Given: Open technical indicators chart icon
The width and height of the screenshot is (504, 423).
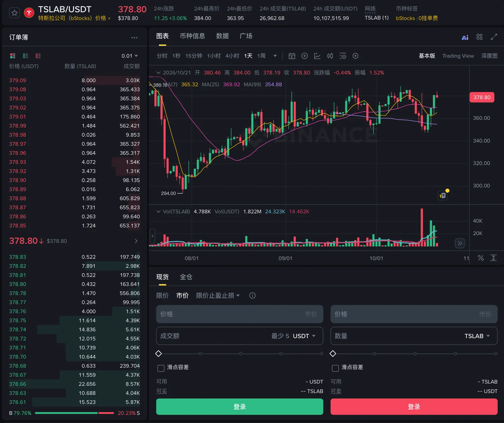Looking at the screenshot, I should click(317, 56).
